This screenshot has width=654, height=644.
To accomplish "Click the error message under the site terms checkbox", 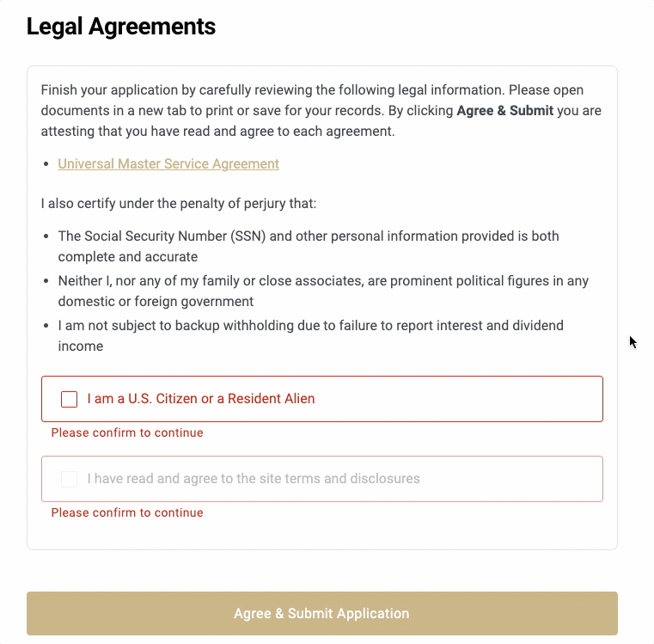I will (x=127, y=513).
